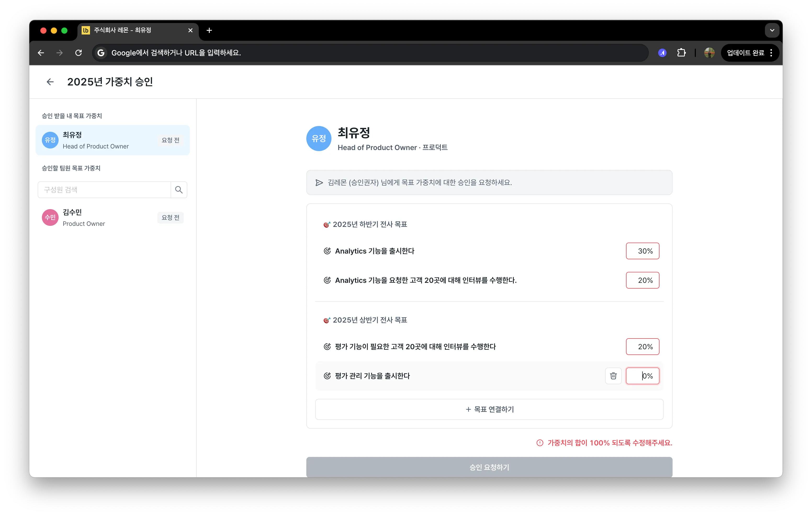Click the + 목표 연결하기 button
Screen dimensions: 812x516
[489, 409]
